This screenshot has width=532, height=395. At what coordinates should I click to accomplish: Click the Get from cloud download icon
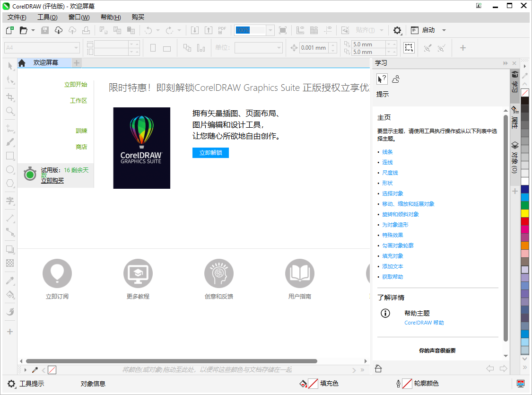59,30
